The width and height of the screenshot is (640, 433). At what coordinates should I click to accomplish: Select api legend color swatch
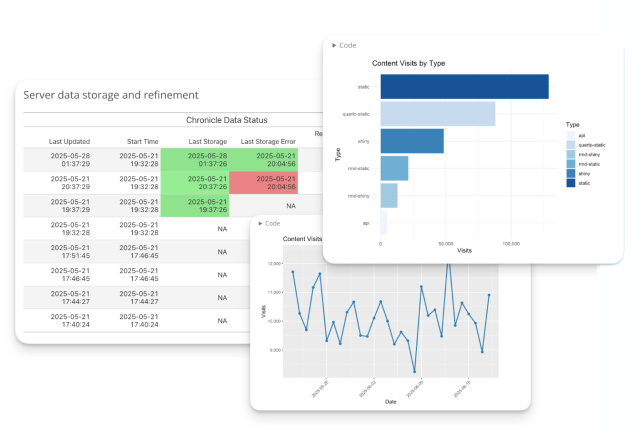pyautogui.click(x=570, y=135)
